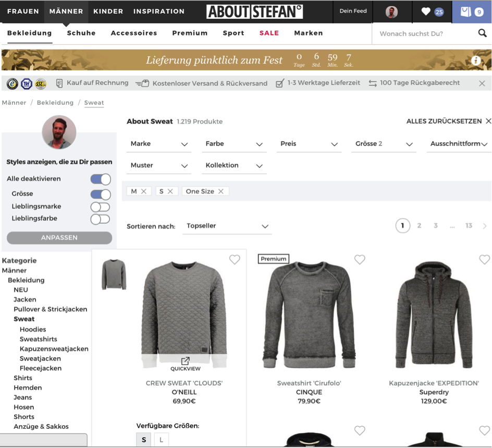492x448 pixels.
Task: Open the Topseller sort dropdown
Action: (227, 226)
